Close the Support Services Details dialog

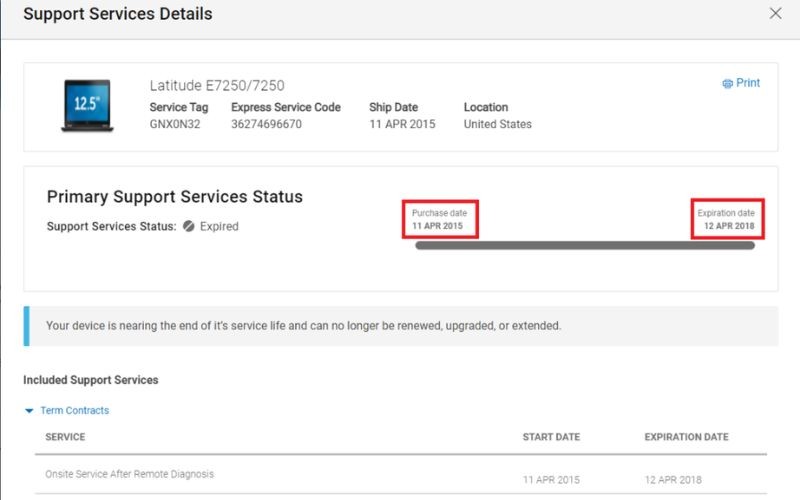pos(775,14)
